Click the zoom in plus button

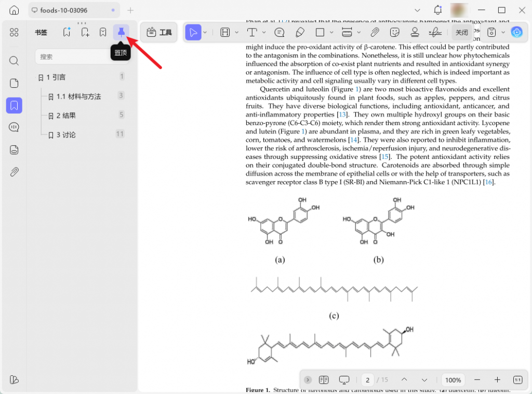coord(497,380)
